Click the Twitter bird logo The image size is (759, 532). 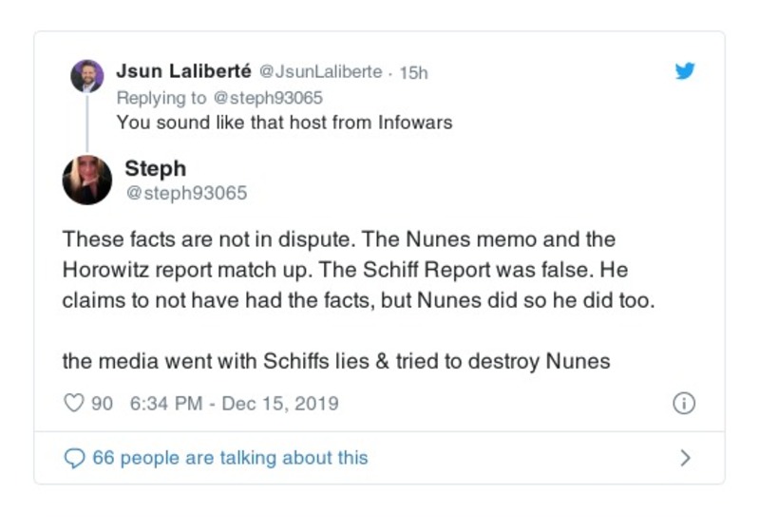point(684,71)
